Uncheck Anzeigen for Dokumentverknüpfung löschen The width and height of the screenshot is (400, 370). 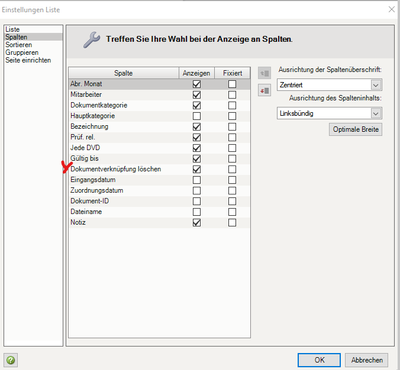click(x=197, y=169)
